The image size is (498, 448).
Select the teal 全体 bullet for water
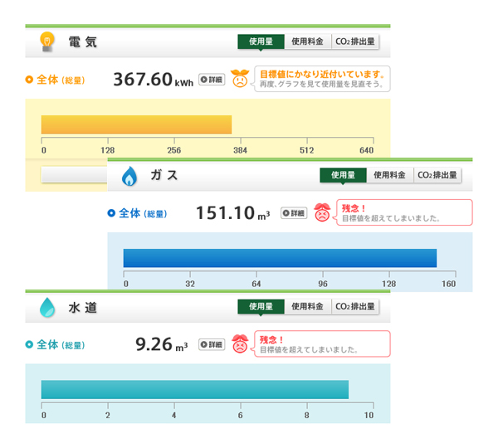[29, 344]
